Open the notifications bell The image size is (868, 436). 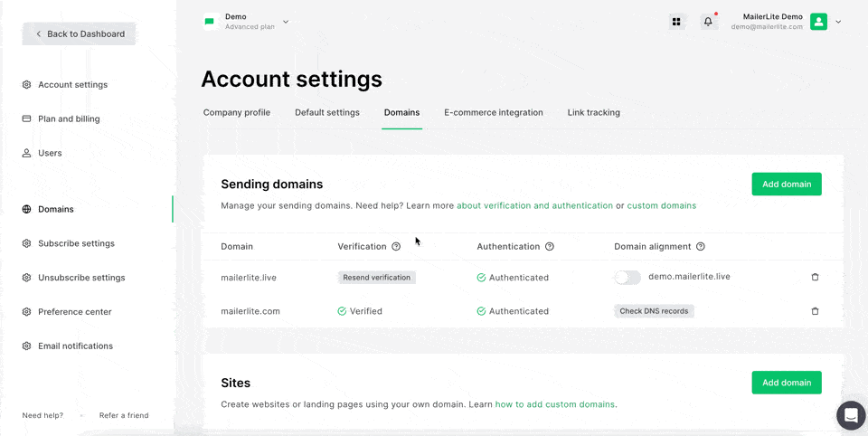coord(708,22)
